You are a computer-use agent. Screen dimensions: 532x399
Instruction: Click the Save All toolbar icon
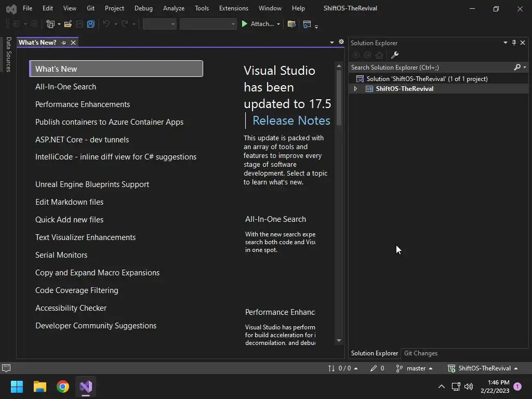coord(90,24)
